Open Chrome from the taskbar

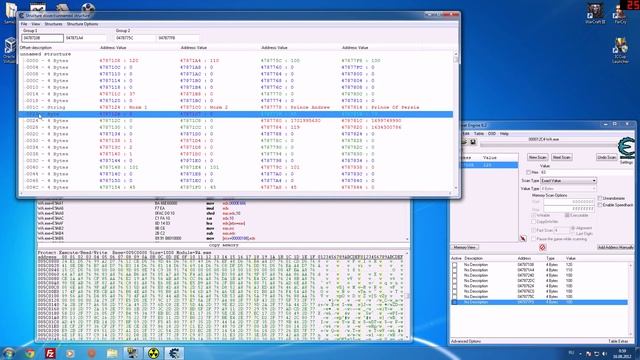click(x=30, y=353)
